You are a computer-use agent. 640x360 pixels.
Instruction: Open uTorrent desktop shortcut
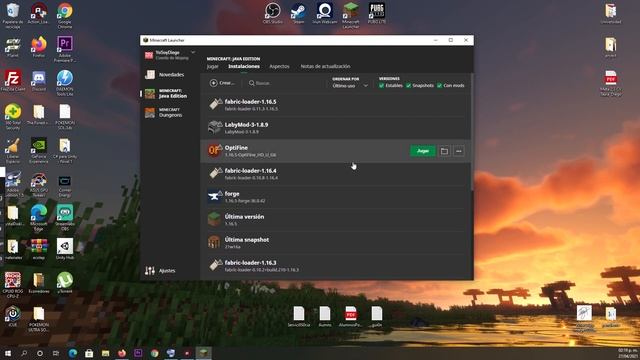[65, 282]
